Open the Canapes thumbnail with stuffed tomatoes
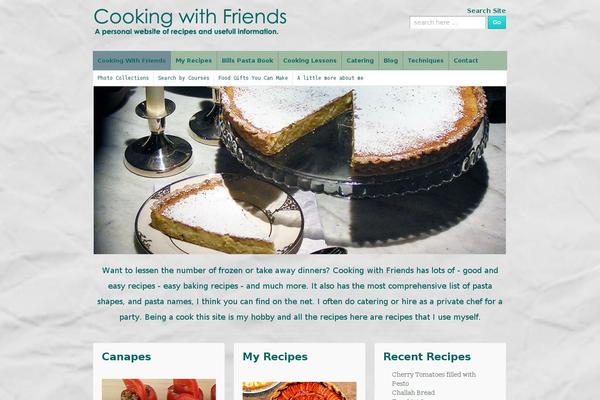The image size is (600, 400). (x=159, y=389)
